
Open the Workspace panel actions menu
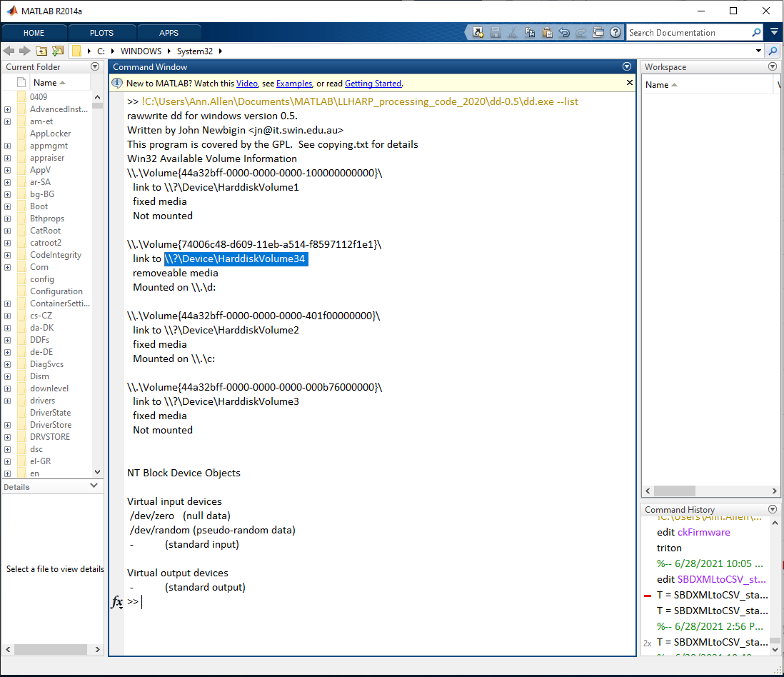point(772,66)
